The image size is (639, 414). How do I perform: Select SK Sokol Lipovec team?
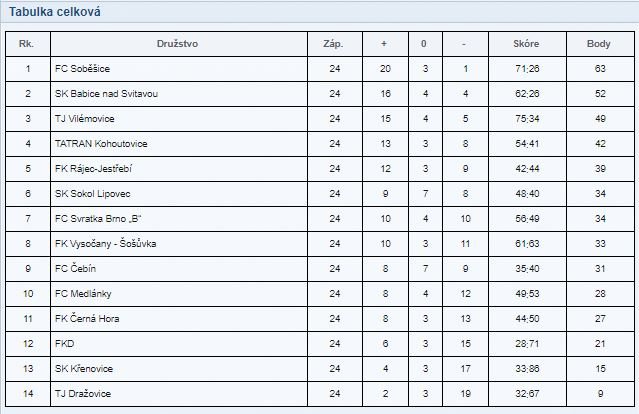pyautogui.click(x=93, y=194)
